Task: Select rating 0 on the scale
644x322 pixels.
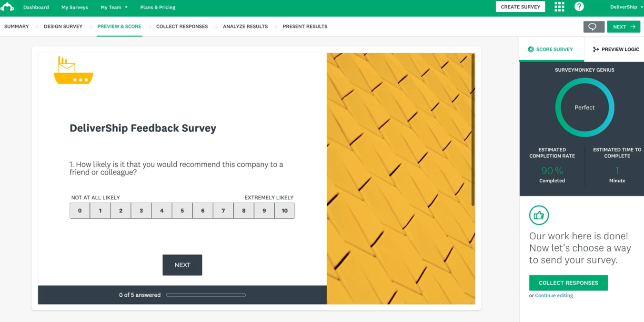Action: click(80, 211)
